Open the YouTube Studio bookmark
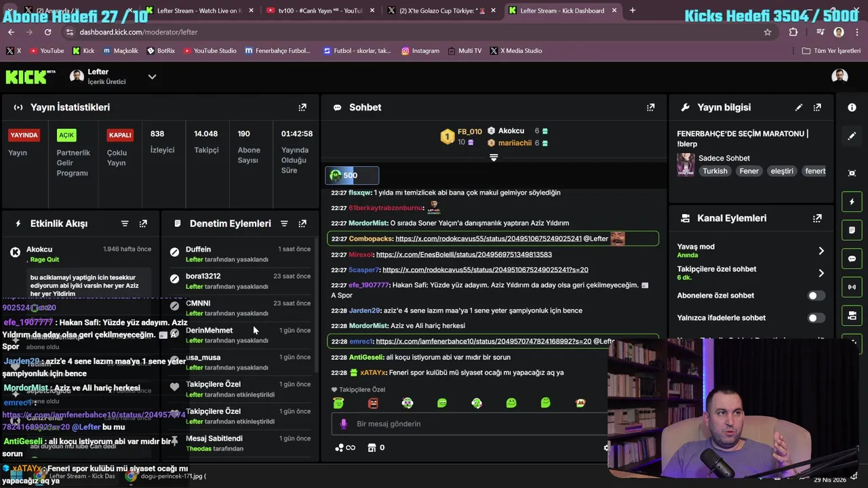Screen dimensions: 868x488 (x=210, y=51)
